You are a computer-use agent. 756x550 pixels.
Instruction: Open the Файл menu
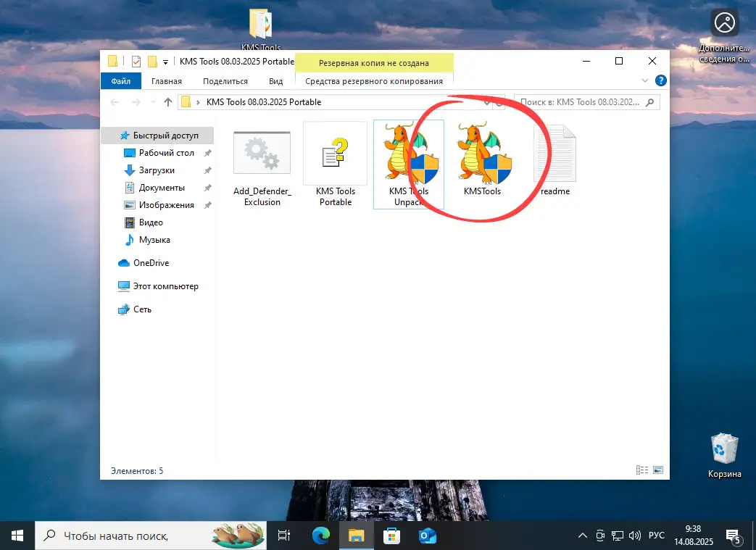coord(121,81)
